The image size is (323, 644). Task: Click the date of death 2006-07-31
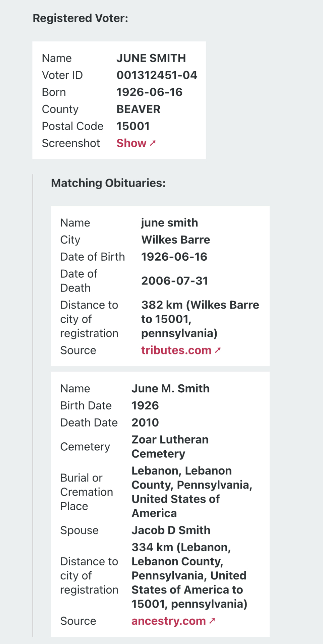174,281
